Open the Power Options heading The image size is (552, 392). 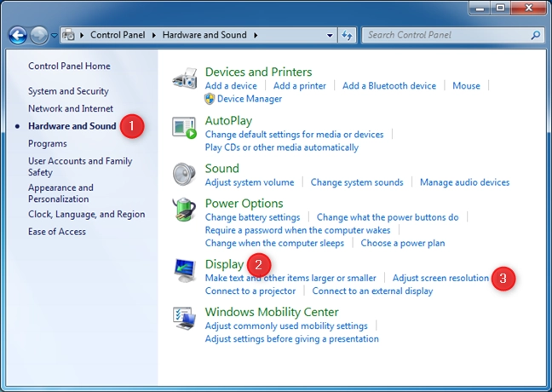244,204
